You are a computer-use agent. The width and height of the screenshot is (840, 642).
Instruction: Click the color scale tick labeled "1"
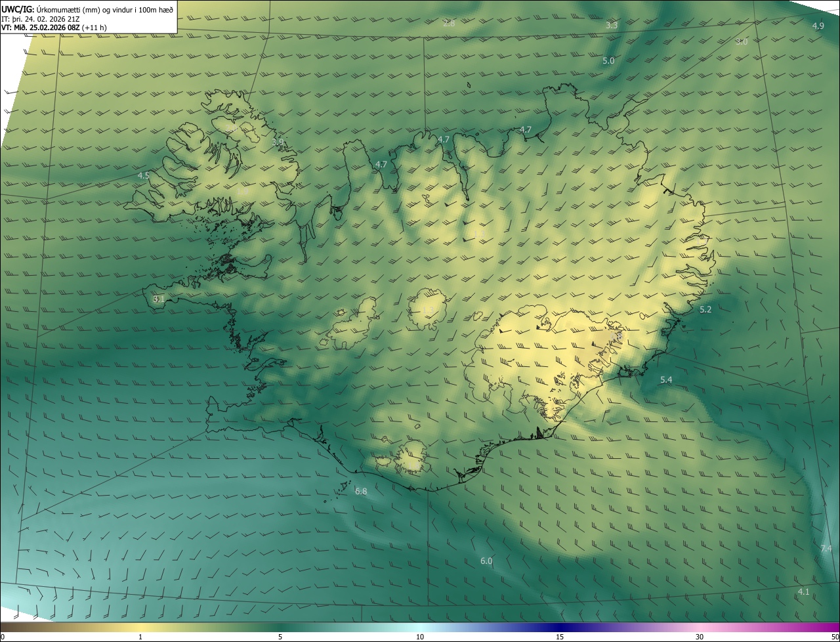[140, 637]
